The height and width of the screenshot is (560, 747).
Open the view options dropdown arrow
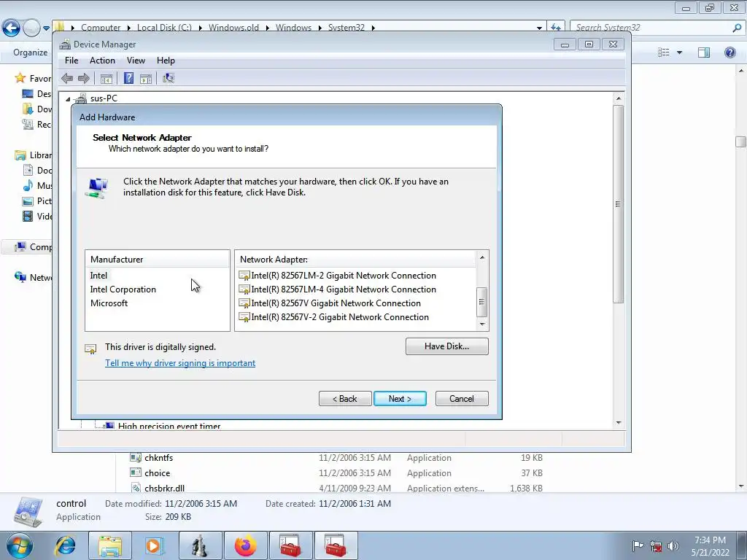tap(679, 52)
